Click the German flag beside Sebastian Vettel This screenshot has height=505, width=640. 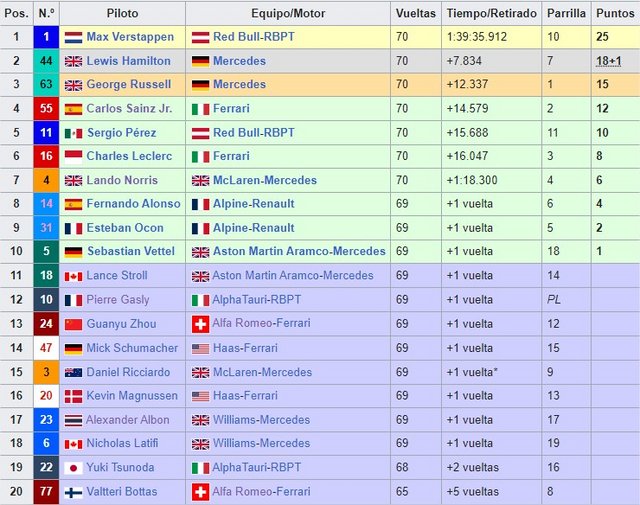point(73,252)
